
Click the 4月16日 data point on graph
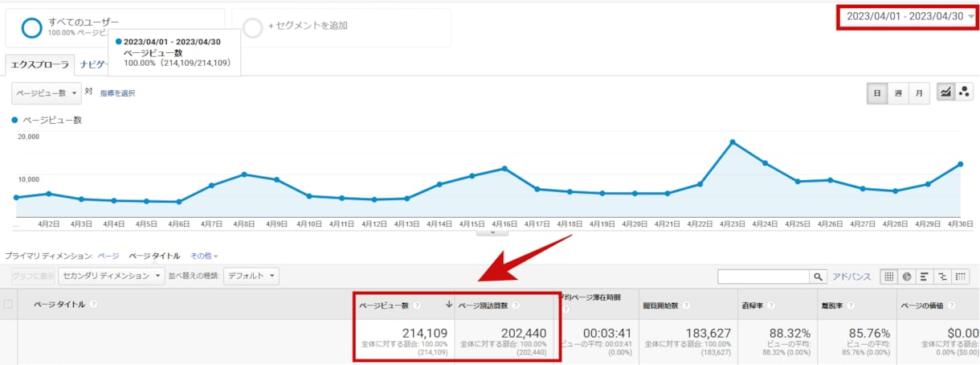click(504, 168)
